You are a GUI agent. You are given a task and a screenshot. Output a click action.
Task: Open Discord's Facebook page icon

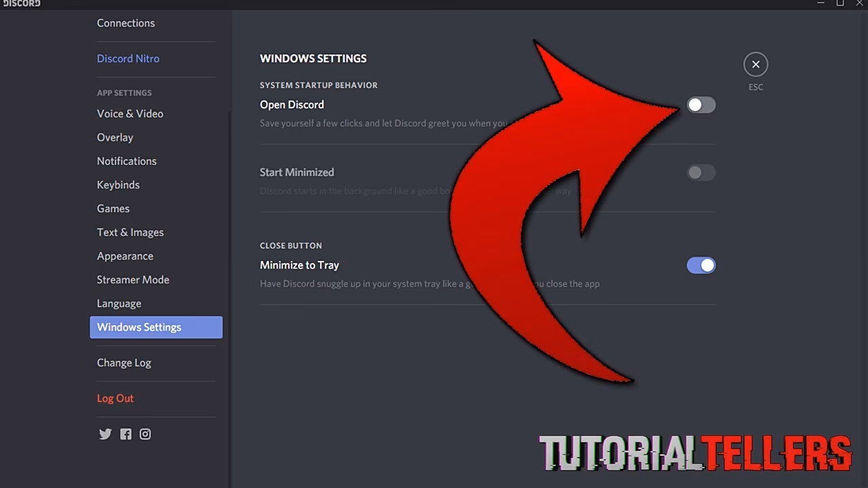point(125,434)
